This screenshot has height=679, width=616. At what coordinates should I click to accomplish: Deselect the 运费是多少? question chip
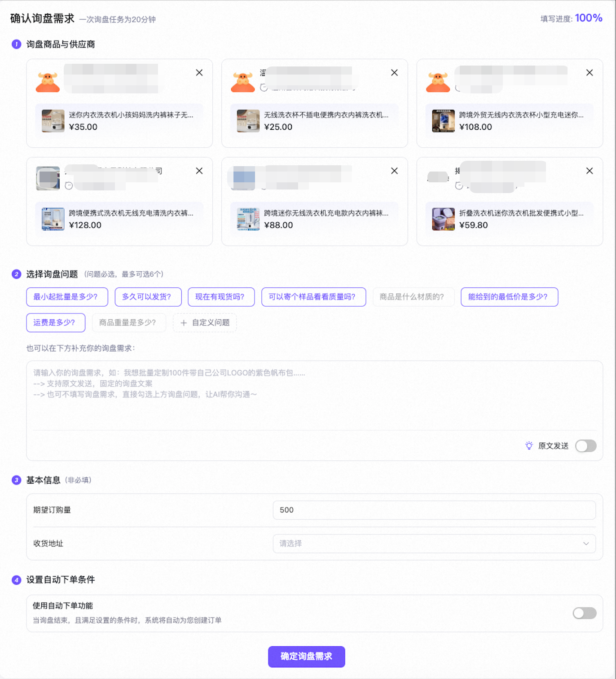[x=56, y=322]
